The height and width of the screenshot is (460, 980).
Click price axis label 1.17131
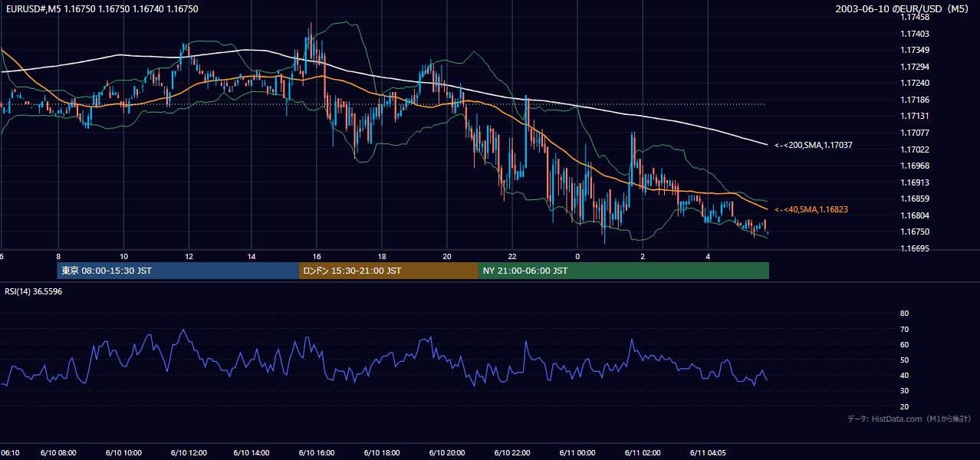915,116
